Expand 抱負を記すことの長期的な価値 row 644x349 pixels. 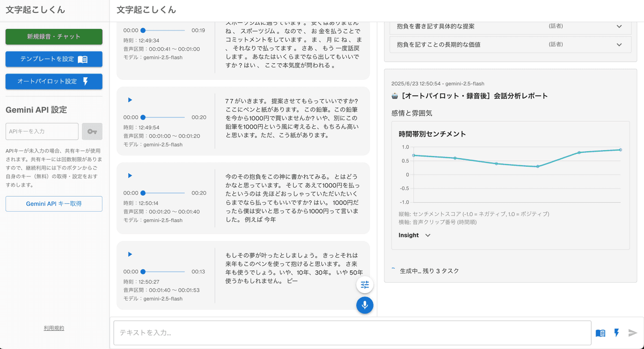(510, 44)
